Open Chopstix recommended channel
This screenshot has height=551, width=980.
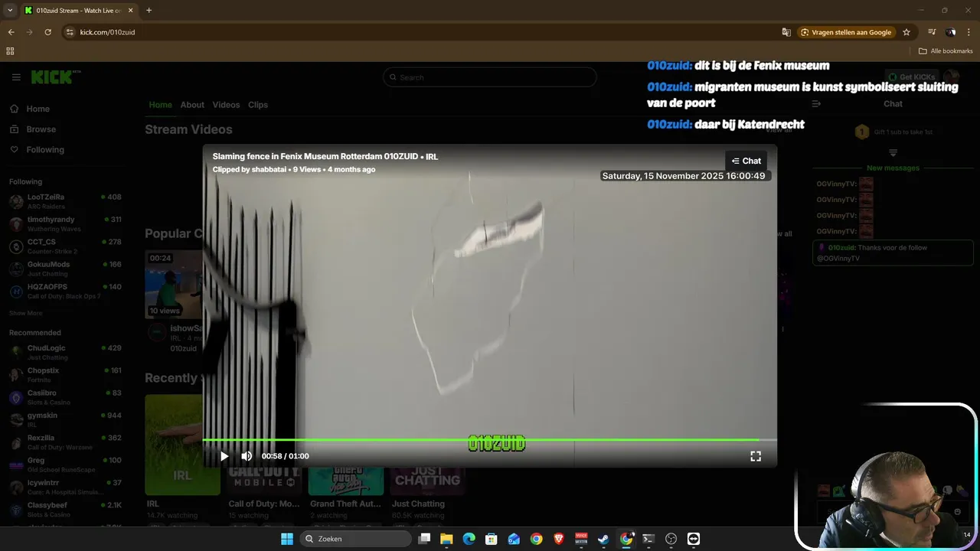click(x=65, y=374)
